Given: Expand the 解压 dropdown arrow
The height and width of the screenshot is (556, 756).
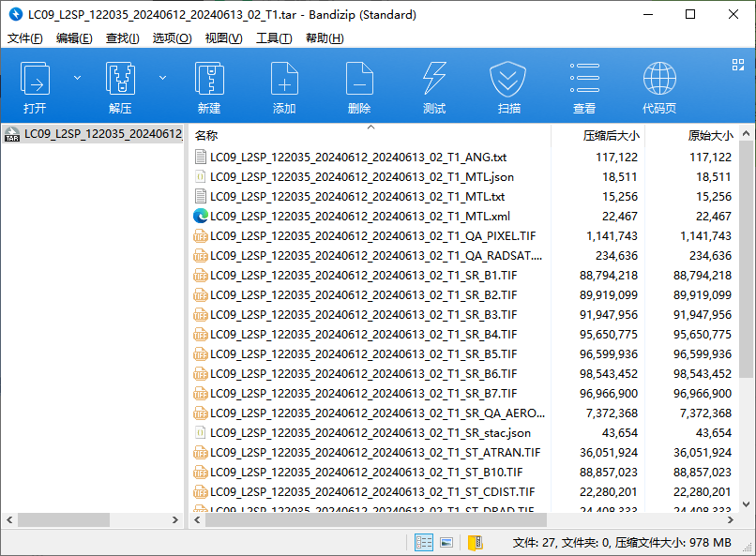Looking at the screenshot, I should [x=163, y=78].
